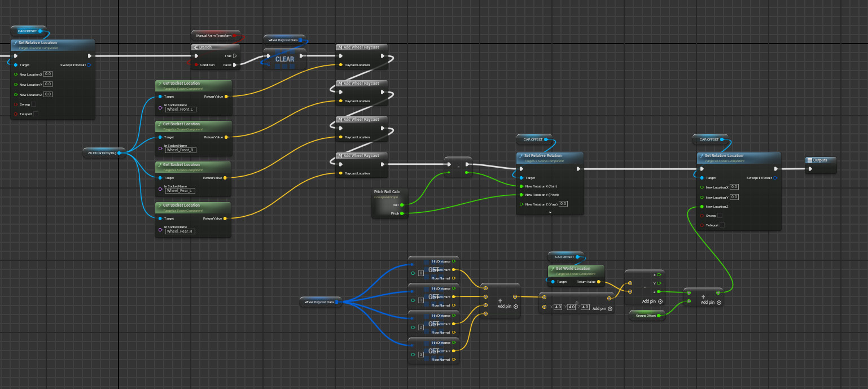Click the Pitch output pin on Pitch Roll Calc
The width and height of the screenshot is (868, 389).
coord(402,213)
